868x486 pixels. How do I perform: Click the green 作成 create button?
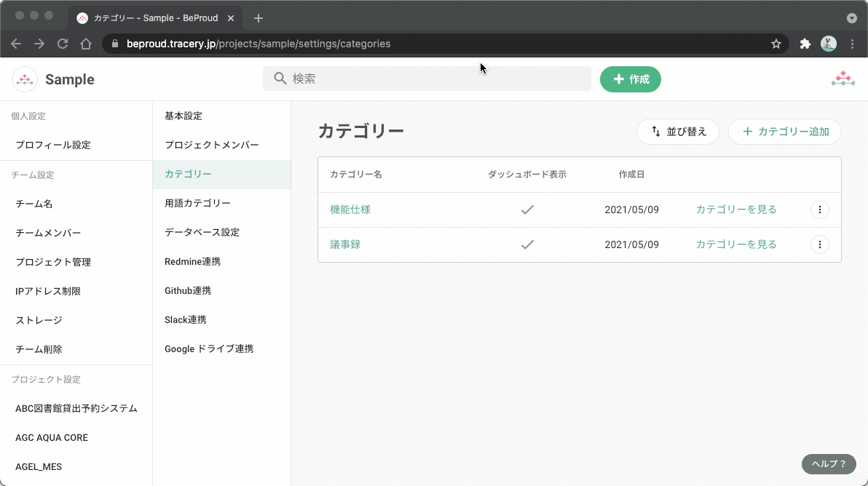631,79
